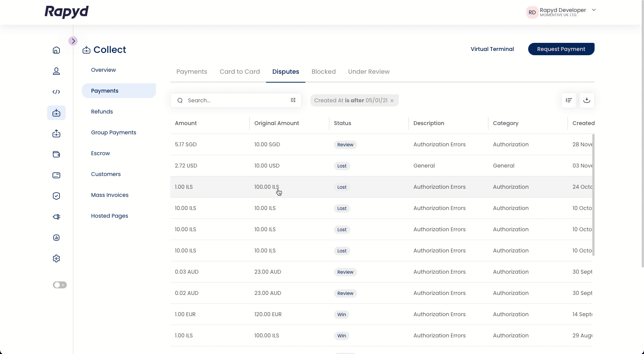Open the Rapyd Developer account dropdown
The height and width of the screenshot is (354, 644).
pos(594,10)
